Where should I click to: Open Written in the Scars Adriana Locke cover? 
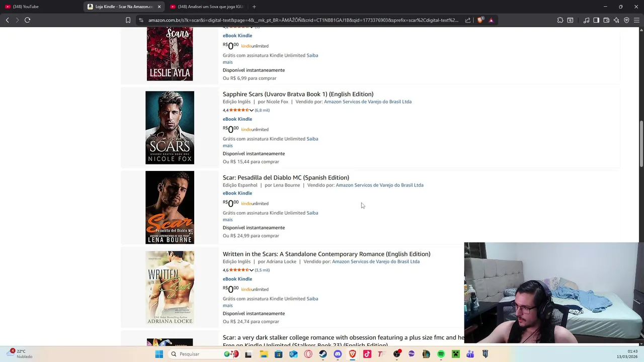[170, 288]
